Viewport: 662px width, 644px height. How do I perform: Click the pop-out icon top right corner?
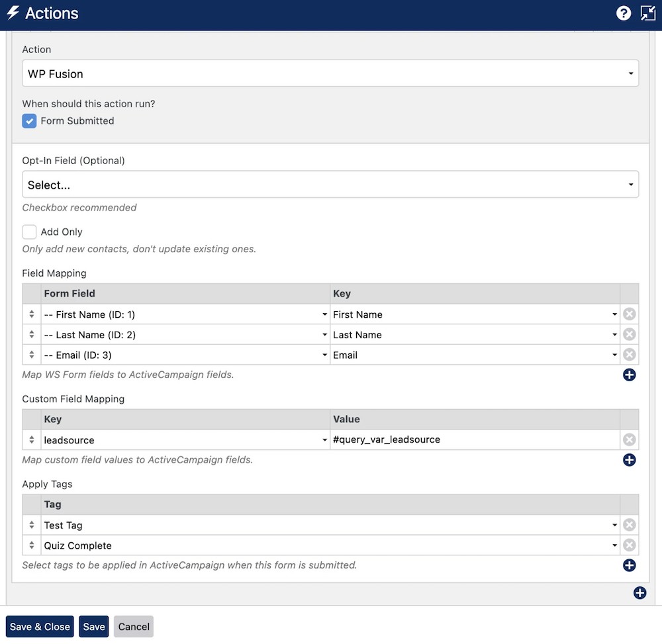(x=647, y=13)
